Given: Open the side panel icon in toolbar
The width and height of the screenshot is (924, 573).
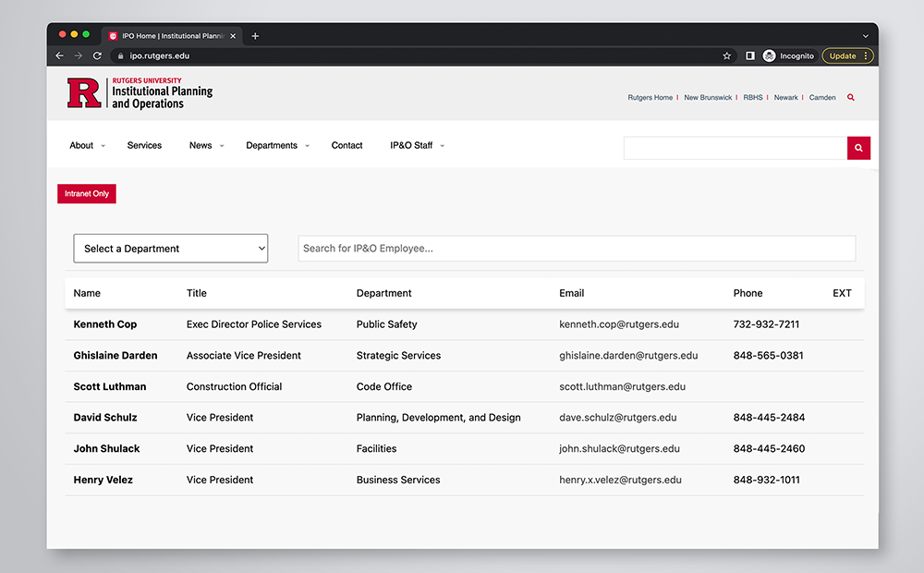Looking at the screenshot, I should pos(750,56).
